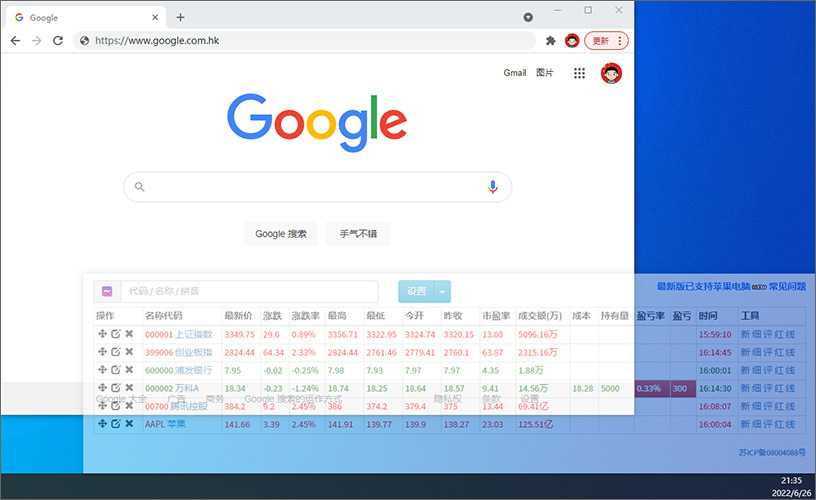Click move icon for 000001 上证指数 row
The image size is (816, 500).
click(x=103, y=334)
